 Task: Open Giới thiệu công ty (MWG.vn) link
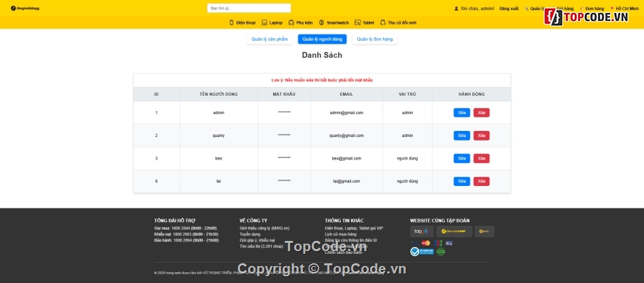click(x=264, y=228)
